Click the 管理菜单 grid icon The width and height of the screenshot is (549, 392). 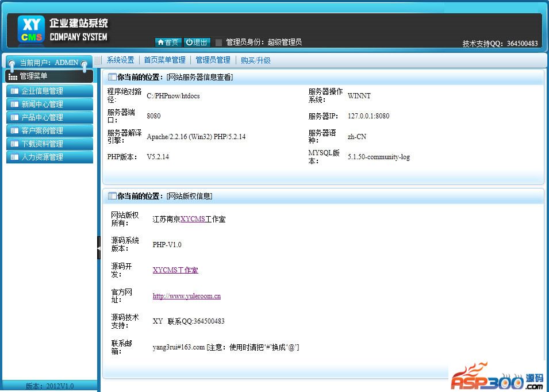(x=13, y=76)
